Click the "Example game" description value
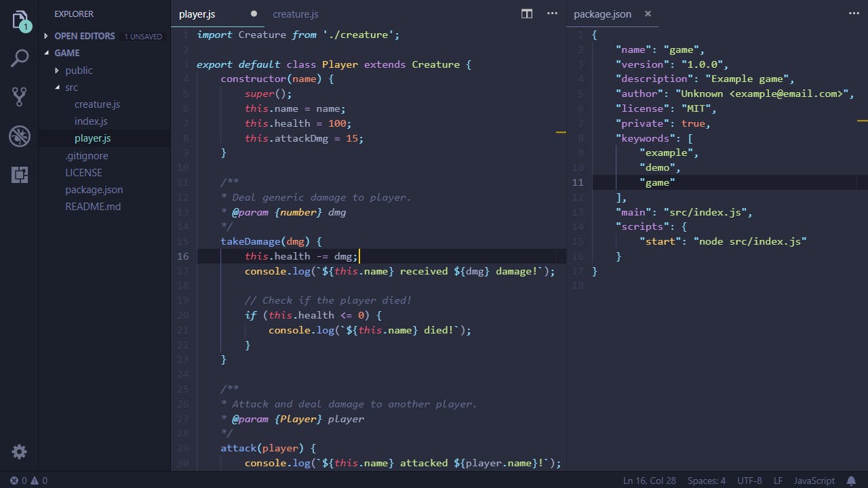The width and height of the screenshot is (868, 488). pos(747,79)
